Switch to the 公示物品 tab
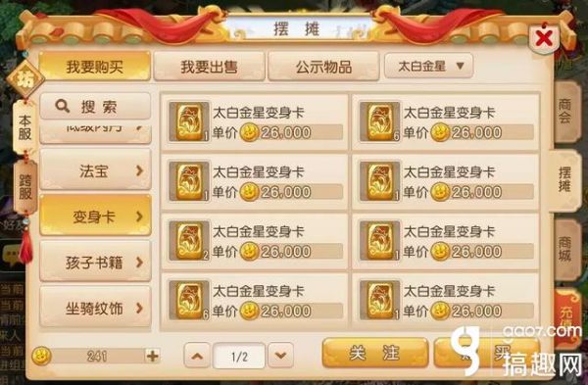Image resolution: width=588 pixels, height=385 pixels. coord(323,67)
